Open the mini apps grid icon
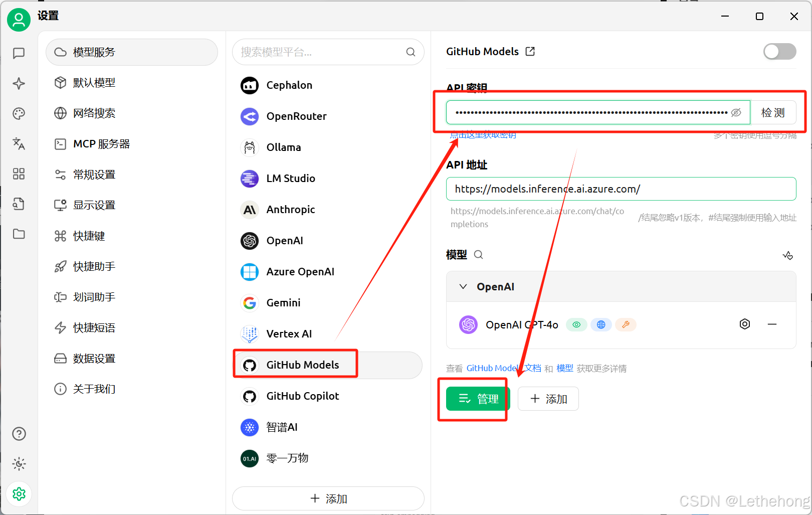This screenshot has width=812, height=515. click(19, 174)
